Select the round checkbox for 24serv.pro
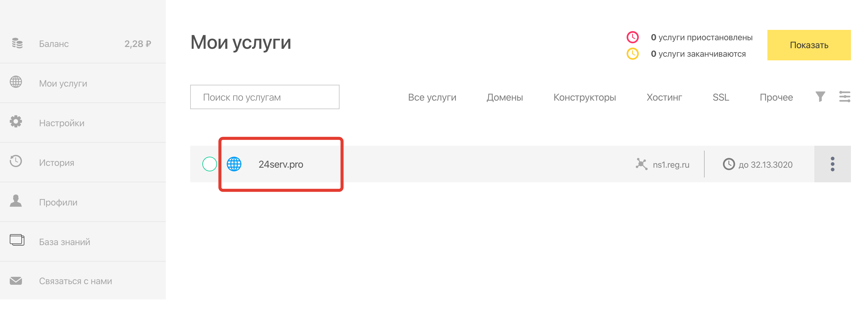 tap(209, 164)
